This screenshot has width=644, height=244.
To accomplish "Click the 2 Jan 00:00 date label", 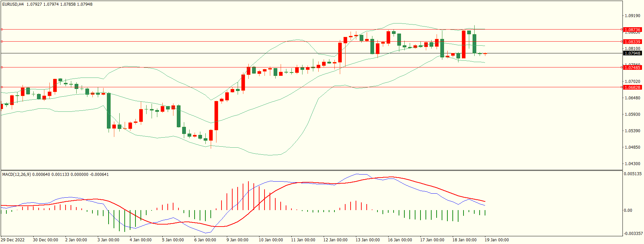I will [76, 240].
